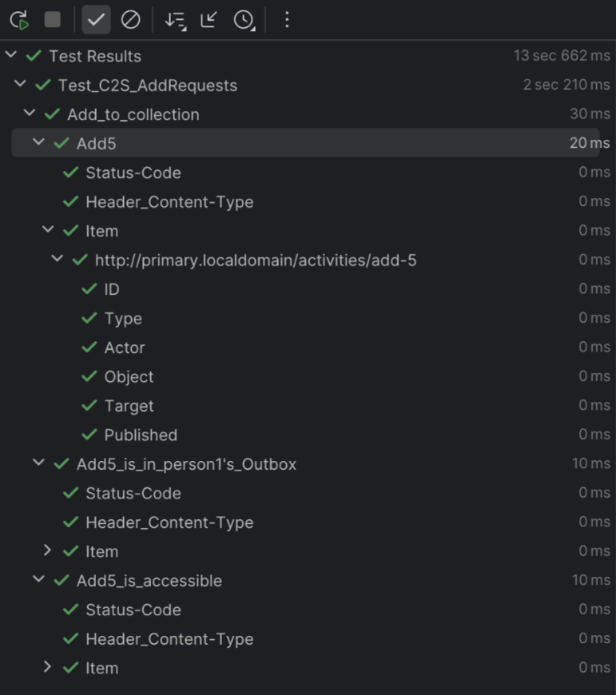Screen dimensions: 616x695
Task: Open the sort tests options icon
Action: pos(176,20)
